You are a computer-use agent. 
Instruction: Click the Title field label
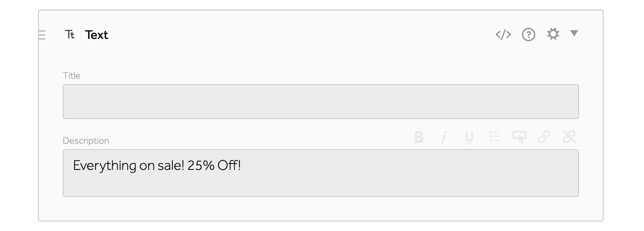(72, 76)
